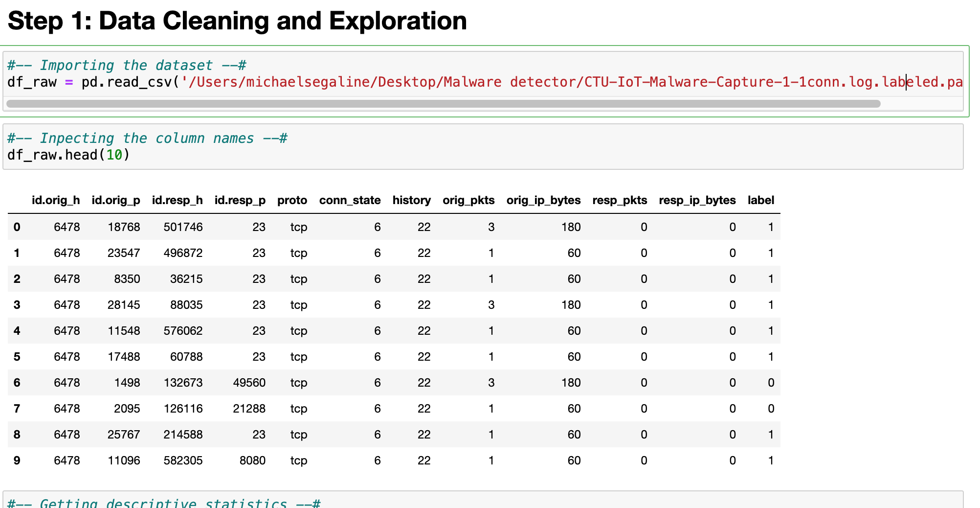Click the 8080 port value in row 9
This screenshot has width=980, height=508.
pos(252,461)
